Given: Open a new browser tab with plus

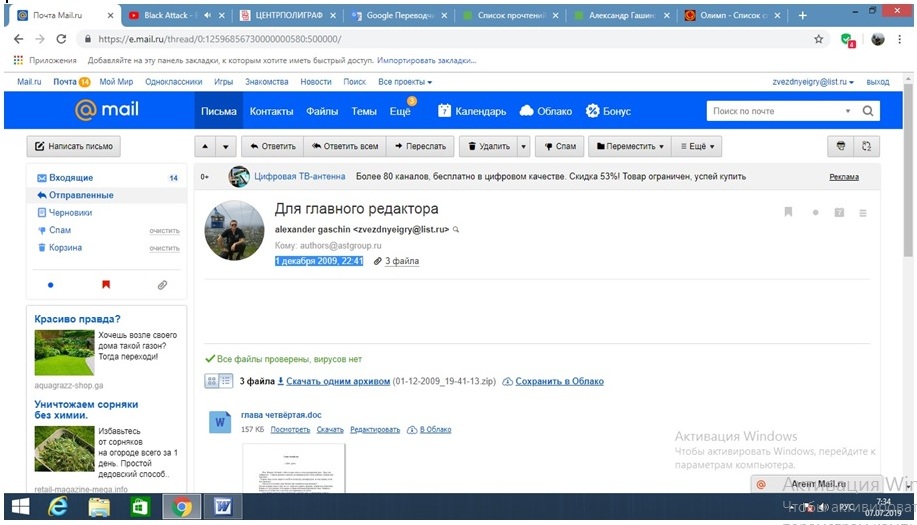Looking at the screenshot, I should 802,16.
